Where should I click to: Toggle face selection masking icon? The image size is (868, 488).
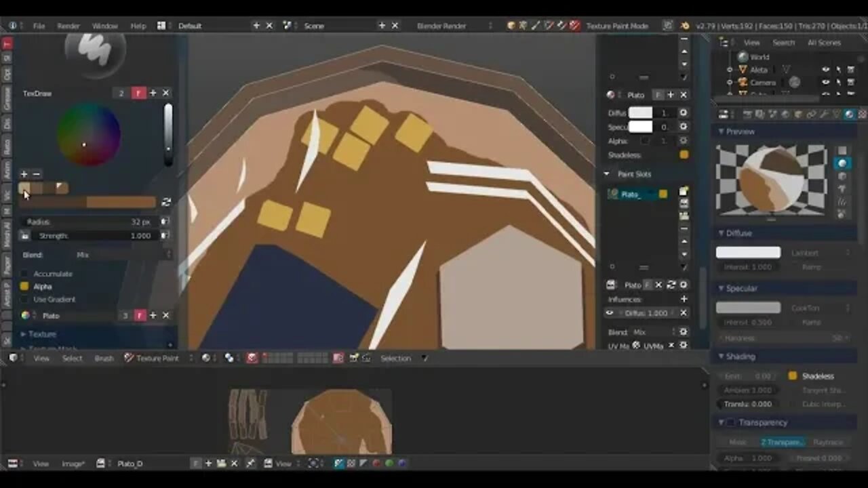coord(252,359)
